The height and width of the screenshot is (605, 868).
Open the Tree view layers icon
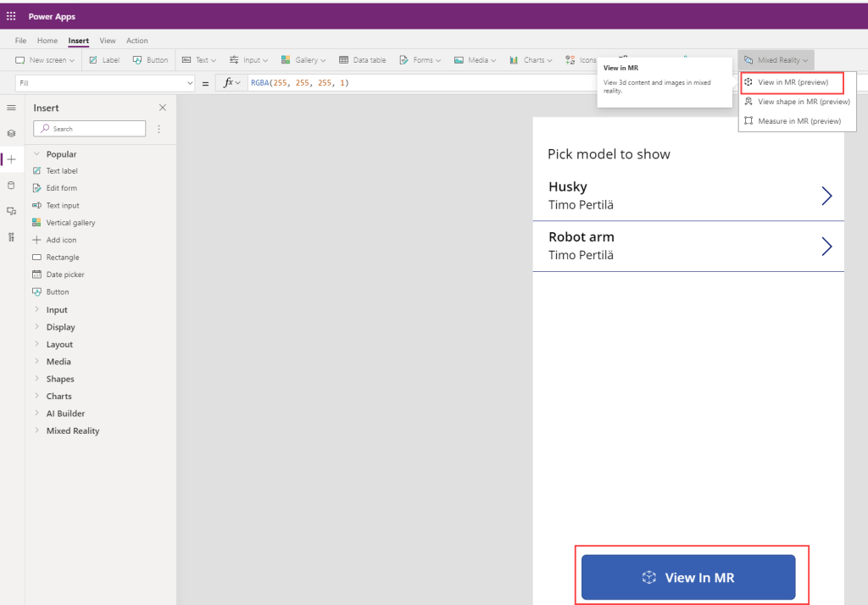(11, 133)
